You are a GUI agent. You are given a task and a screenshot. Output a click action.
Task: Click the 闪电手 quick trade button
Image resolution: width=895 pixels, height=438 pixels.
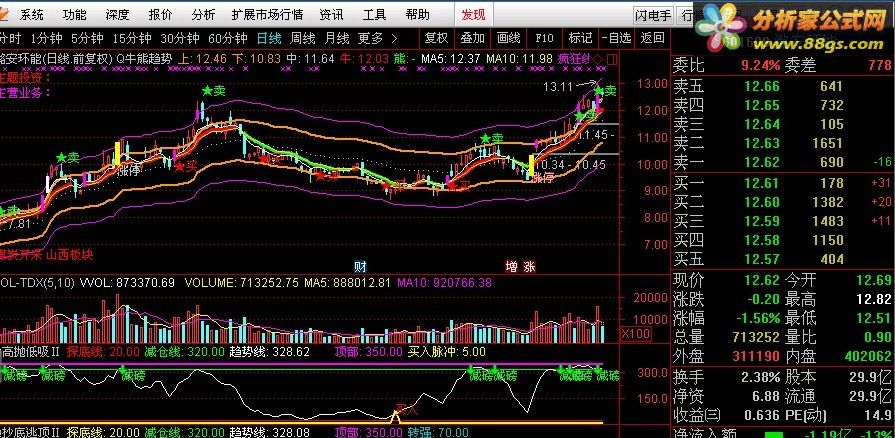pos(654,15)
